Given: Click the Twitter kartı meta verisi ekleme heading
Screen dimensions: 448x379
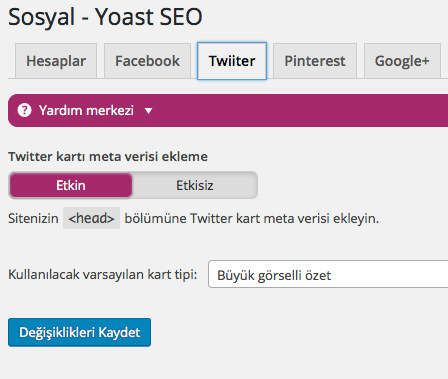Looking at the screenshot, I should pyautogui.click(x=108, y=157).
